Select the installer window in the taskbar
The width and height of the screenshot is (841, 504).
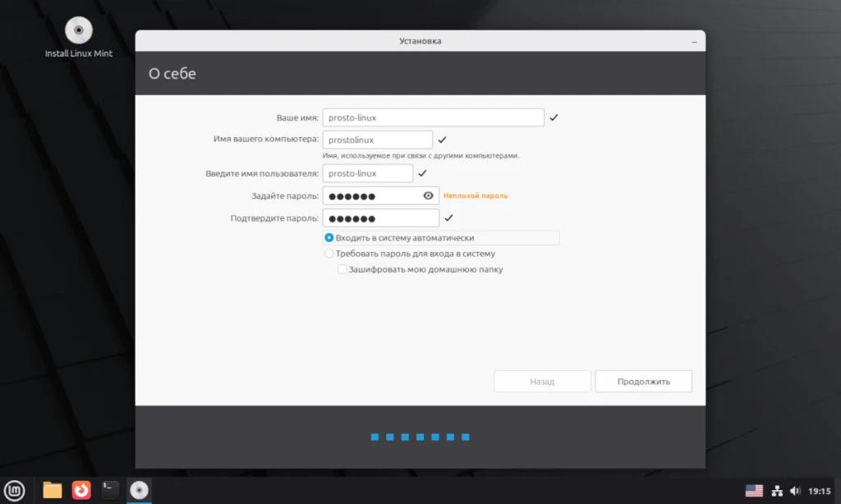(x=139, y=490)
